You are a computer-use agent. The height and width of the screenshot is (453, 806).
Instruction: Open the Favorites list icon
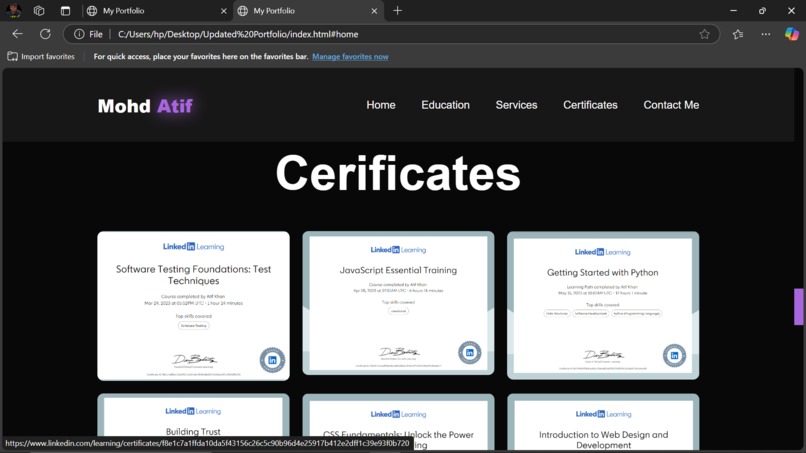click(738, 34)
